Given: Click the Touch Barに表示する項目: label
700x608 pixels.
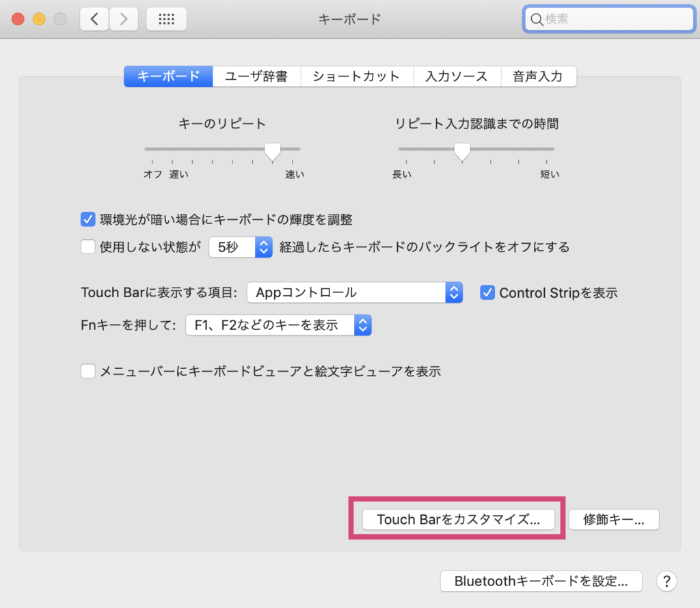Looking at the screenshot, I should click(x=159, y=292).
